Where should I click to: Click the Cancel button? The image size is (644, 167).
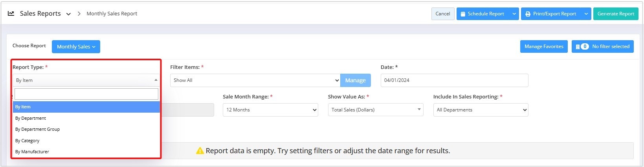tap(443, 14)
